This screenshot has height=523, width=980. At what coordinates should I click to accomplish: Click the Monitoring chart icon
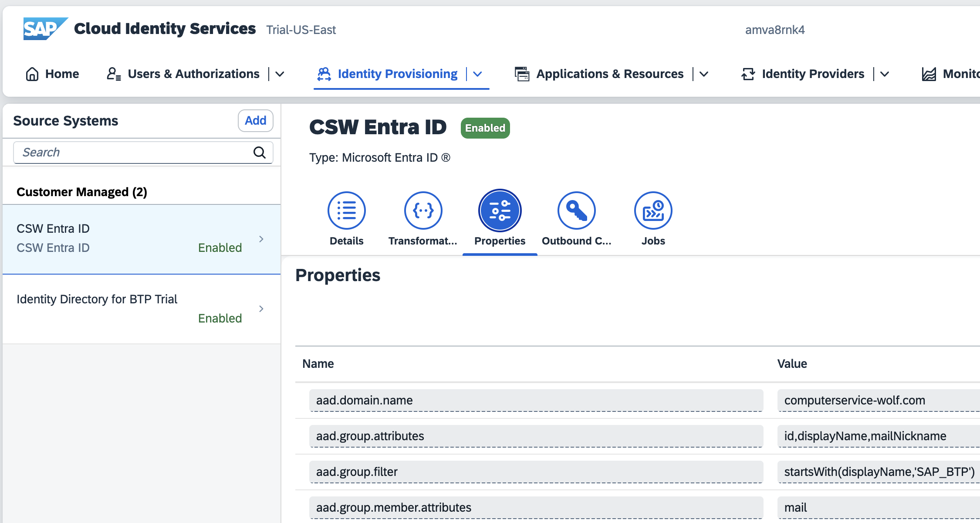pyautogui.click(x=929, y=74)
